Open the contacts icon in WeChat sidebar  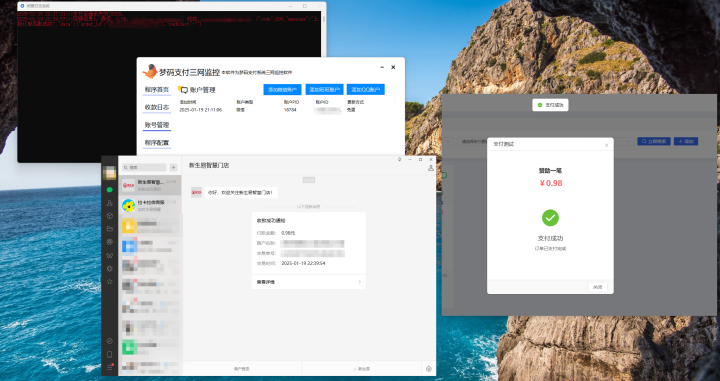point(109,202)
